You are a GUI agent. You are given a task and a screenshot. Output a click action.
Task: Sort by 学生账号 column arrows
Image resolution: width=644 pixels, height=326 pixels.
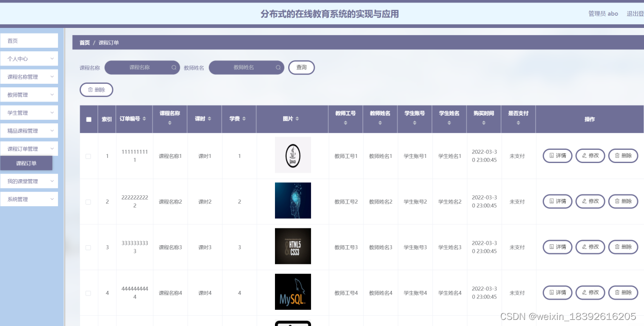click(415, 123)
